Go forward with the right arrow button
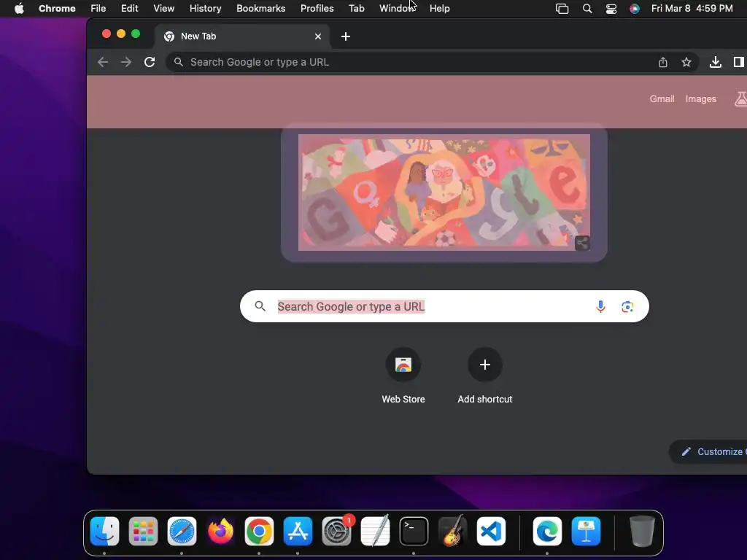Viewport: 747px width, 560px height. pos(125,62)
